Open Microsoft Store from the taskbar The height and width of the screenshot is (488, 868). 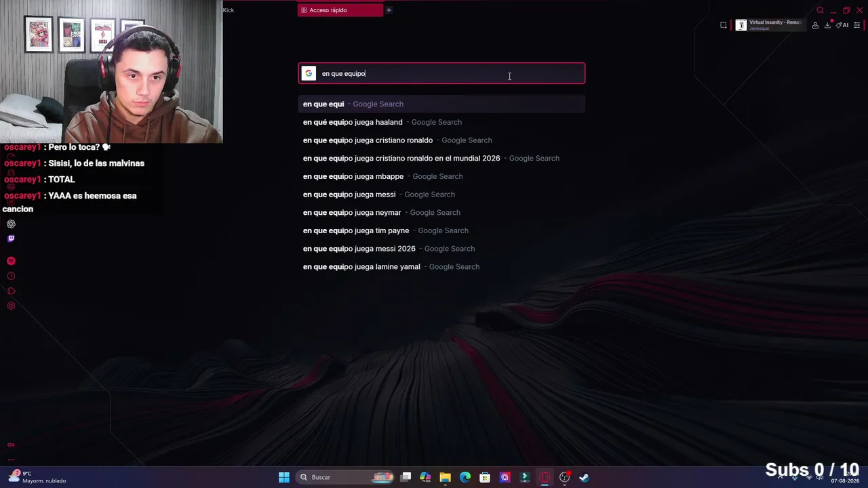485,477
